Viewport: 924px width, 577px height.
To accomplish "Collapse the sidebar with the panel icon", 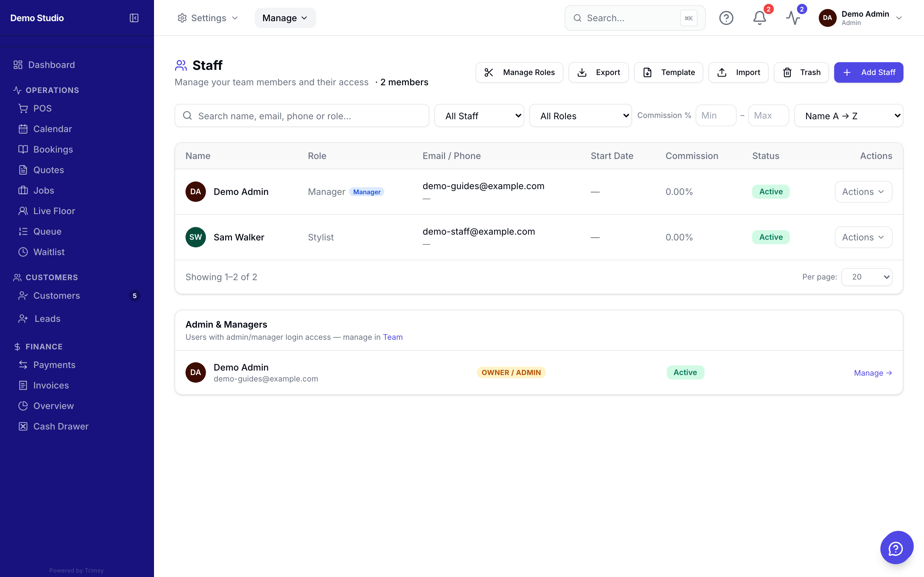I will (134, 18).
